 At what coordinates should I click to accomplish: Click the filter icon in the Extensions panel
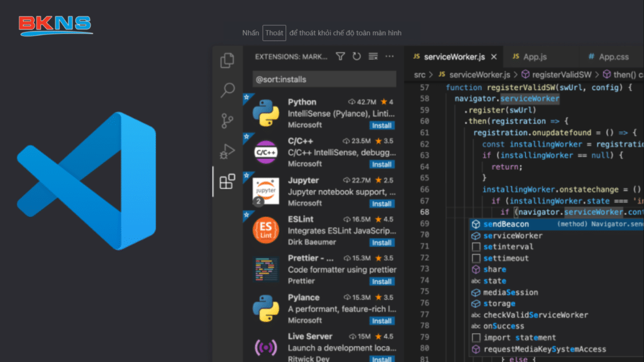coord(340,56)
